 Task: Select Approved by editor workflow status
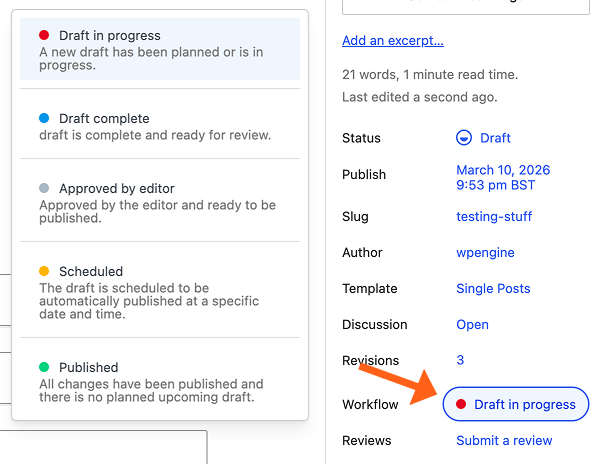[x=160, y=203]
